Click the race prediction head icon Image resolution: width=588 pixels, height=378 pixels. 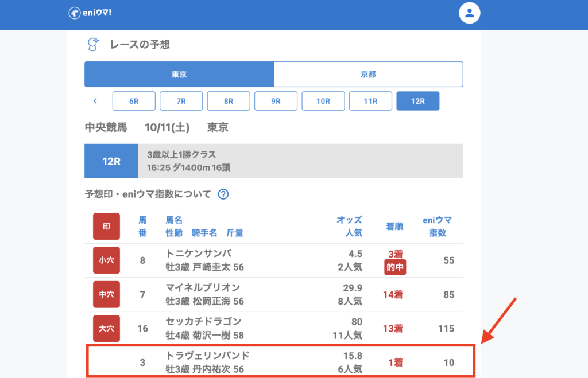pos(93,45)
